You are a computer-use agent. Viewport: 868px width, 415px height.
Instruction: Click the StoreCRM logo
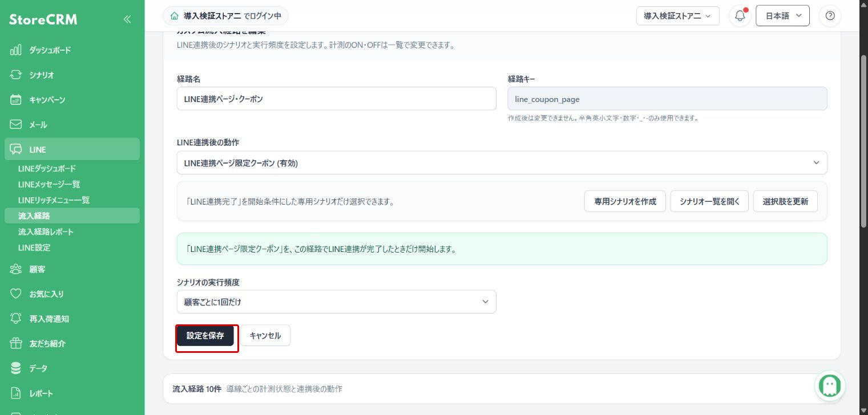pyautogui.click(x=43, y=19)
